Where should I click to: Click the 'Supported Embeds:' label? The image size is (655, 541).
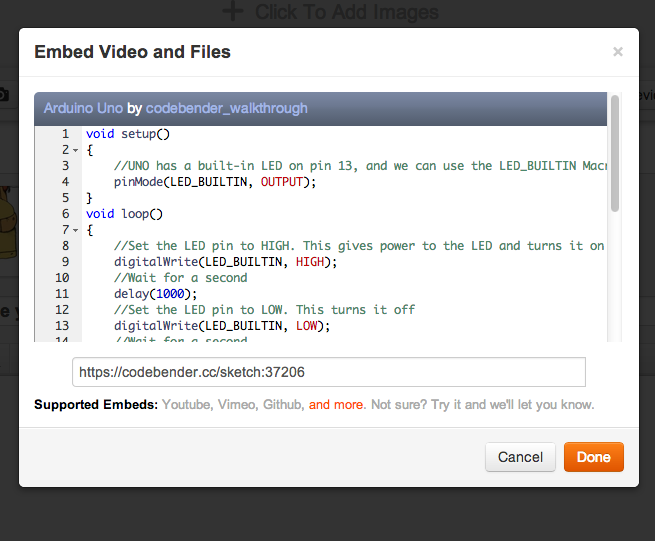point(96,404)
